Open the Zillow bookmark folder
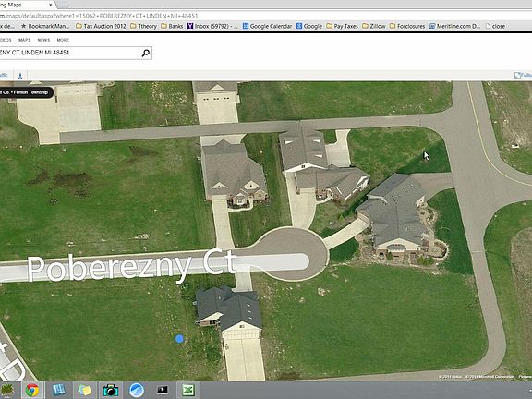Screen dimensions: 532x399 (x=374, y=26)
